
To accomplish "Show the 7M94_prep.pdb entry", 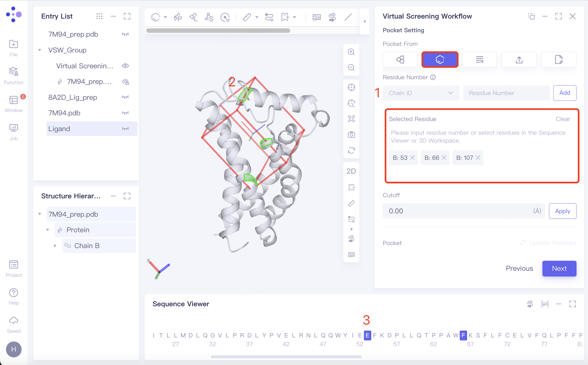I will click(125, 34).
